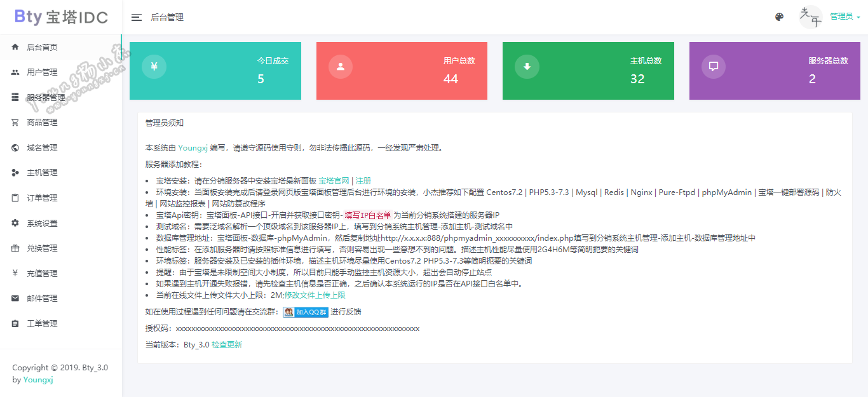Click the gift icon beside 兑换管理
868x397 pixels.
[15, 248]
